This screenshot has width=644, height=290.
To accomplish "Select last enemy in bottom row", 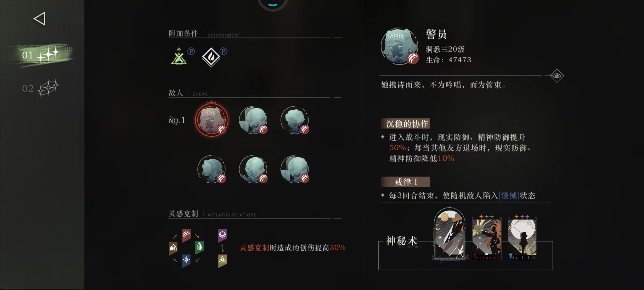I will click(x=295, y=169).
